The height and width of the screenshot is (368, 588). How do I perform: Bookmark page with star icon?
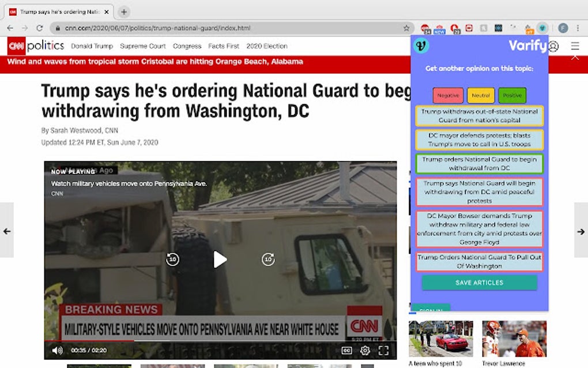click(x=406, y=28)
